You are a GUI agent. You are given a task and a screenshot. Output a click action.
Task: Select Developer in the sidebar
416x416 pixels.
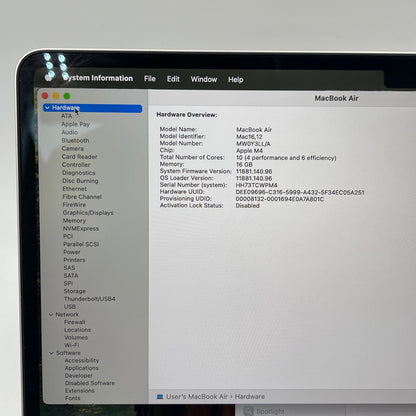(79, 376)
